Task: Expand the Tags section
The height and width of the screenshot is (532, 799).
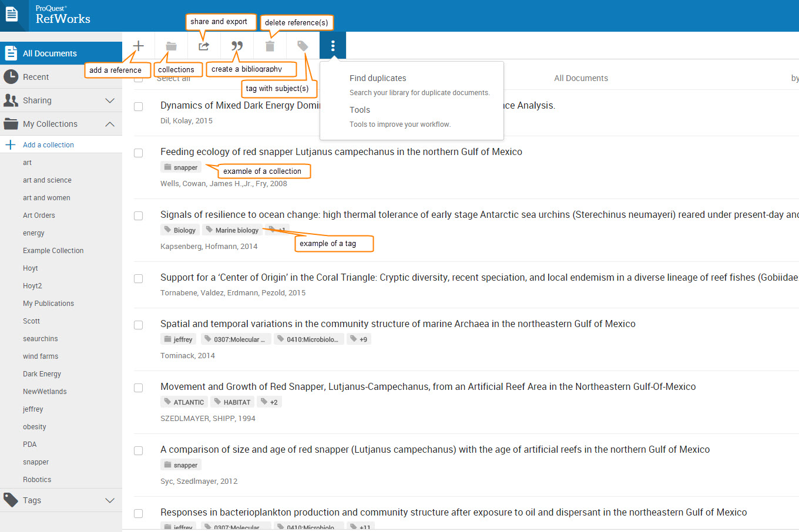Action: 61,500
